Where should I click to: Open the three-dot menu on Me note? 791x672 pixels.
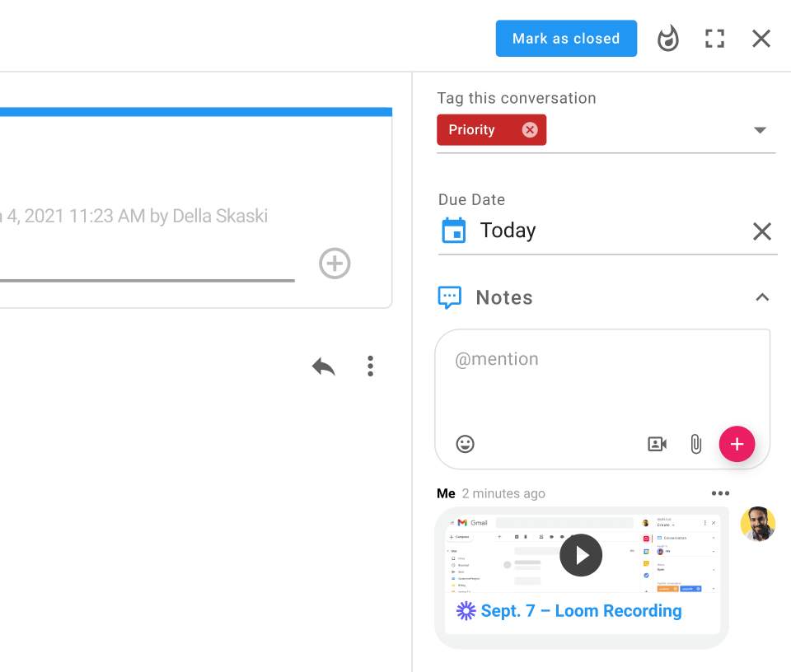click(x=720, y=493)
